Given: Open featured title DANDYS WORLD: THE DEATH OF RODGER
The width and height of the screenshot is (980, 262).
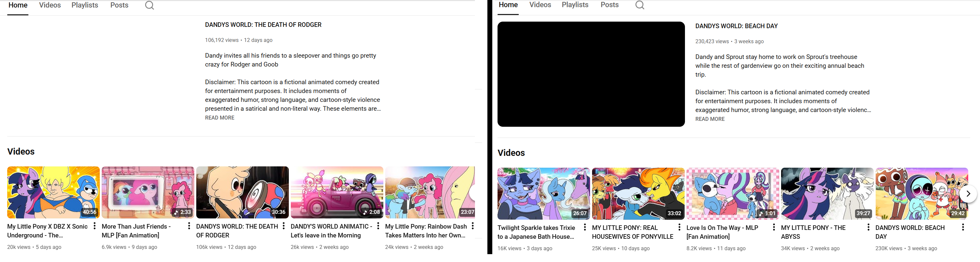Looking at the screenshot, I should 263,25.
